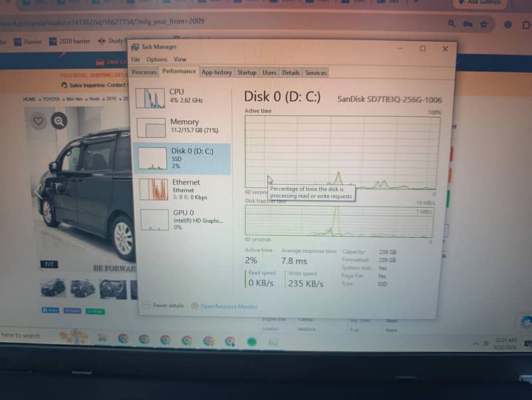Click the Disk transfer rate graph
The height and width of the screenshot is (400, 532).
click(x=339, y=222)
